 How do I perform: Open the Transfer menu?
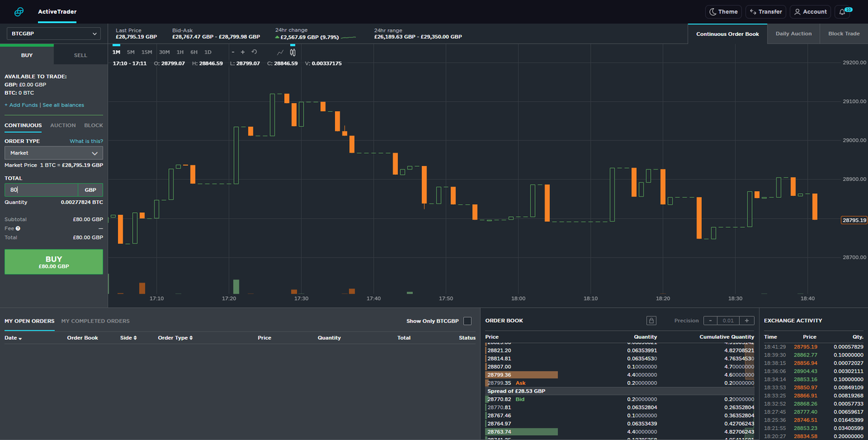766,12
